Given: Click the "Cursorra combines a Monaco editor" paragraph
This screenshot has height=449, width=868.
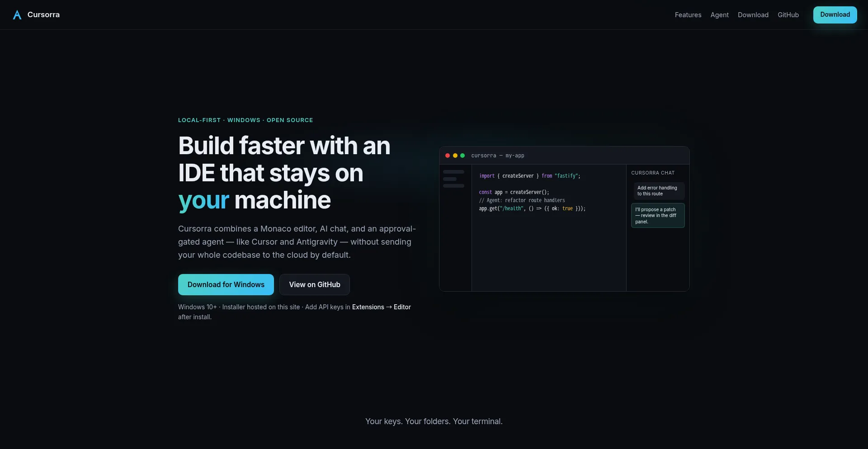Looking at the screenshot, I should coord(297,242).
